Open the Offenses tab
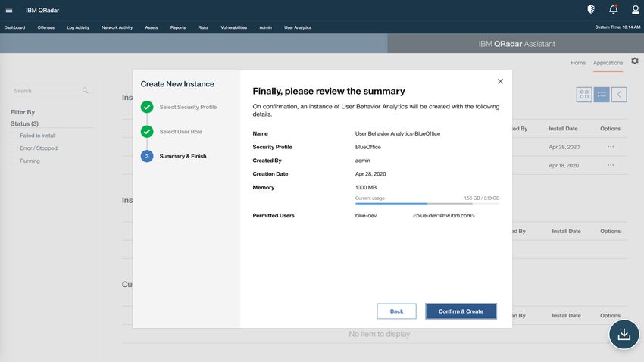Image resolution: width=644 pixels, height=362 pixels. click(46, 27)
